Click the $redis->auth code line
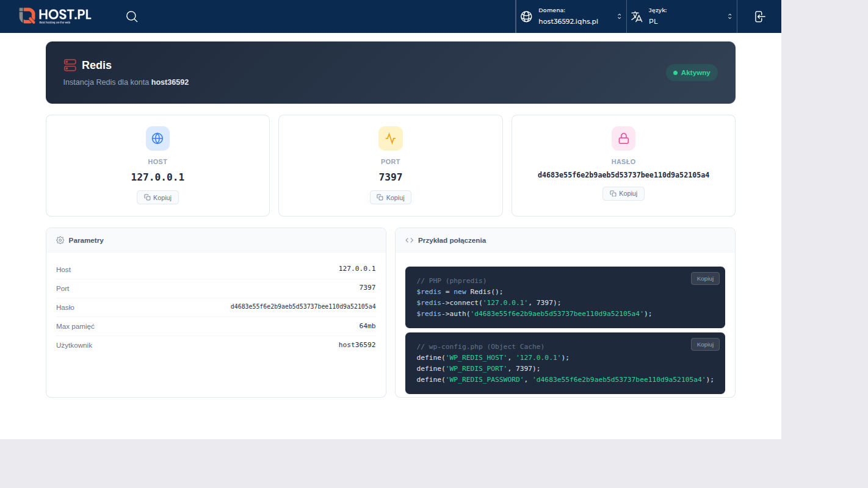Screen dimensions: 868x488 534,314
